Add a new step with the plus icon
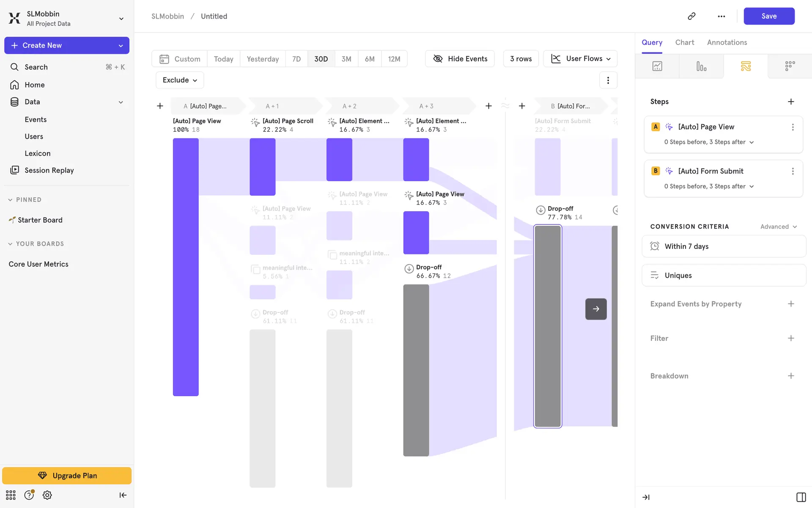The width and height of the screenshot is (812, 508). click(791, 102)
